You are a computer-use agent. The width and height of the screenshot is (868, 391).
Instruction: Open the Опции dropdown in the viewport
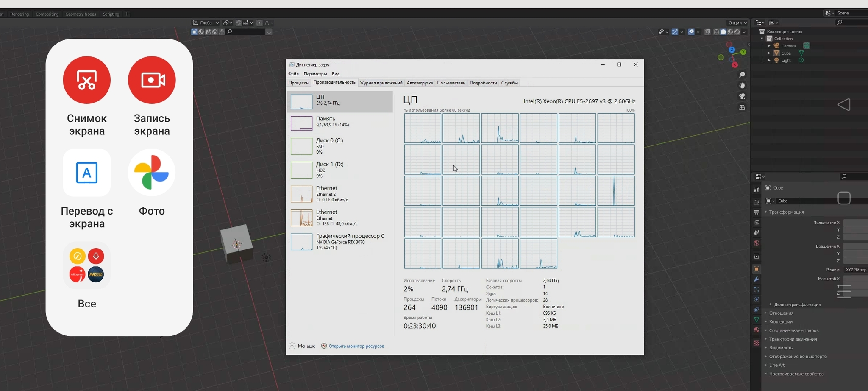737,23
